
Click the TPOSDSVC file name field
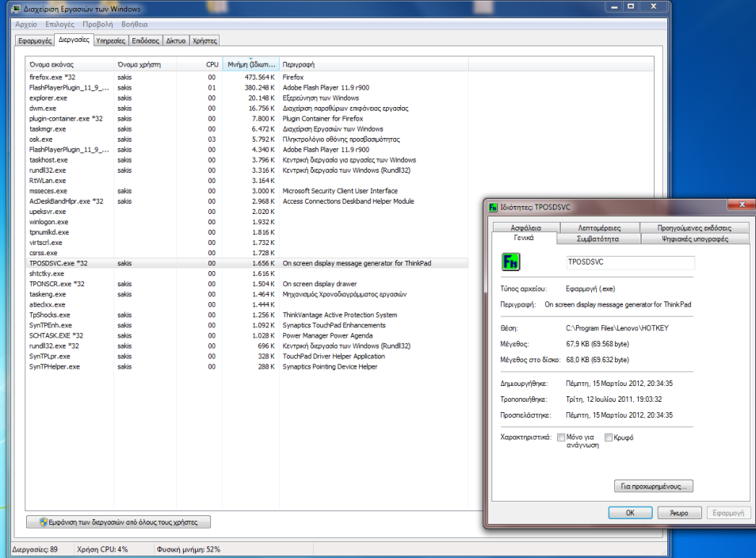(630, 262)
